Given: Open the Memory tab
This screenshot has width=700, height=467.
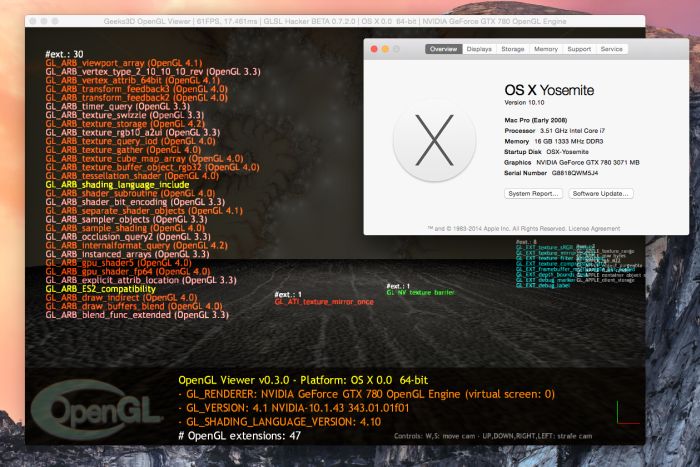Looking at the screenshot, I should (546, 49).
